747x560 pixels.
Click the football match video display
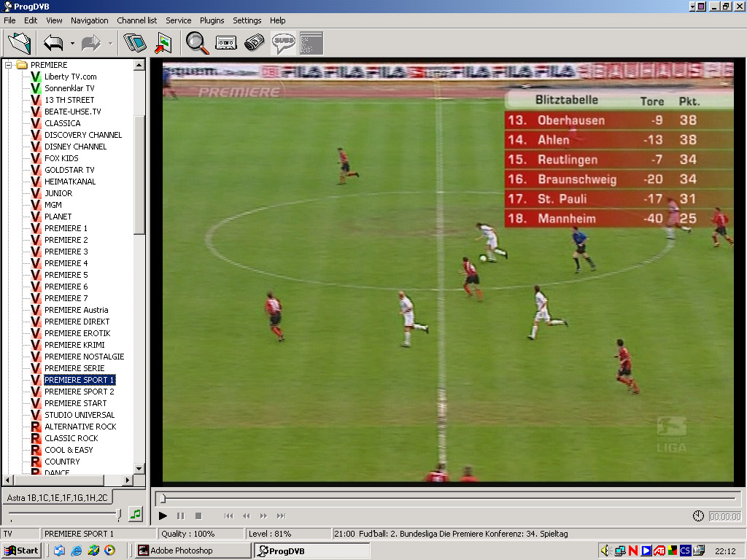click(448, 272)
